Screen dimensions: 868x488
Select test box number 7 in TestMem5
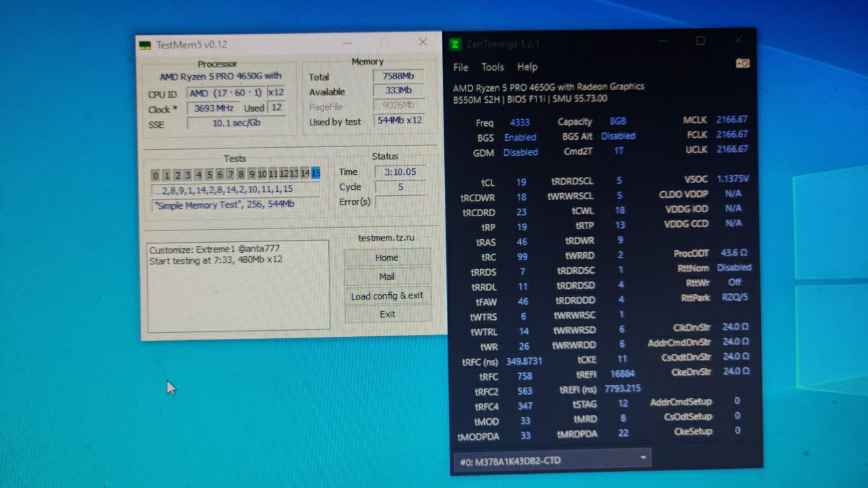tap(231, 175)
